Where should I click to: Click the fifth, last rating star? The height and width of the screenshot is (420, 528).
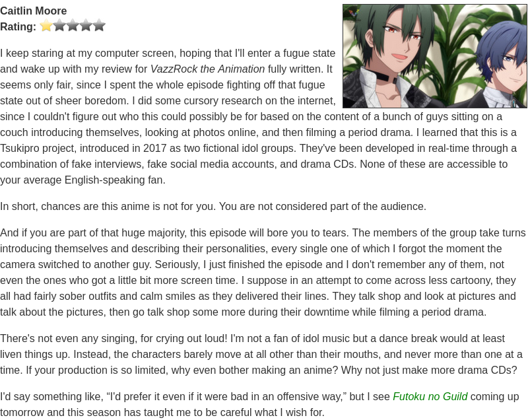(x=100, y=25)
